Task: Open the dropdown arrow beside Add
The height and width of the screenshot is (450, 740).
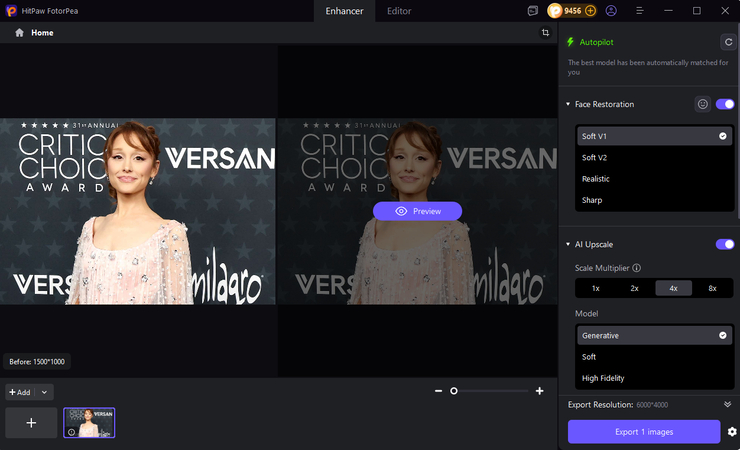Action: [x=45, y=393]
